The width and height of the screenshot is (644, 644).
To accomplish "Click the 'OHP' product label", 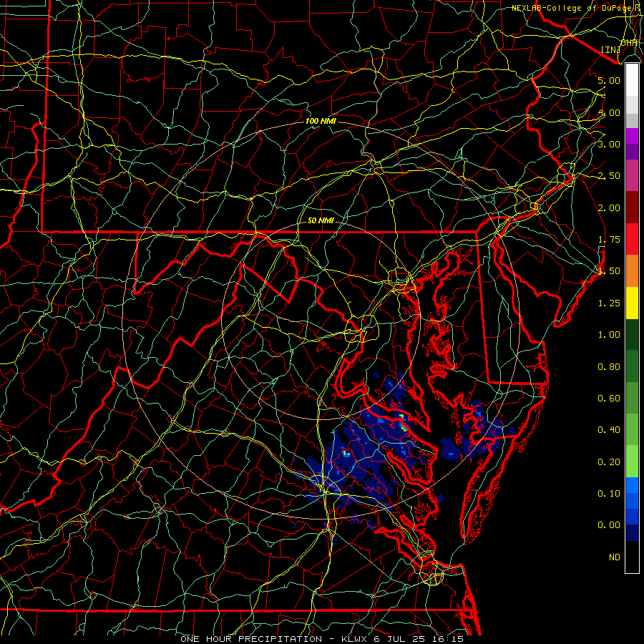I will point(629,43).
